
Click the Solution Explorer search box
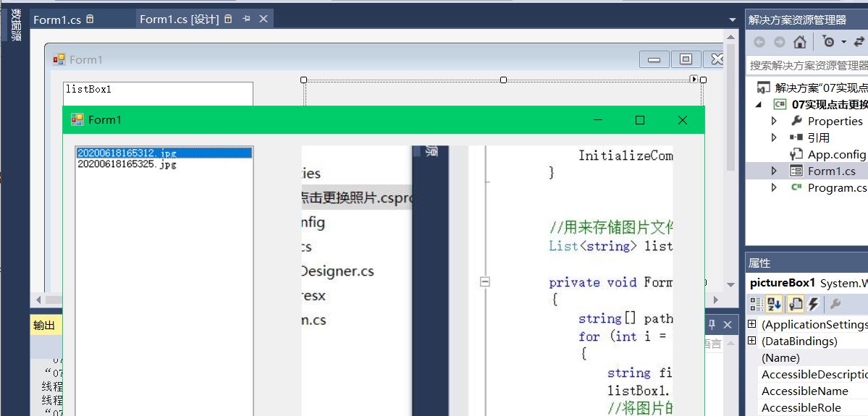click(x=807, y=65)
